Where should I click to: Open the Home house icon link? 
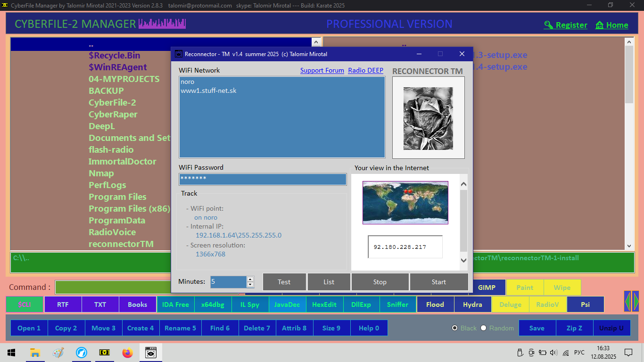(x=600, y=25)
